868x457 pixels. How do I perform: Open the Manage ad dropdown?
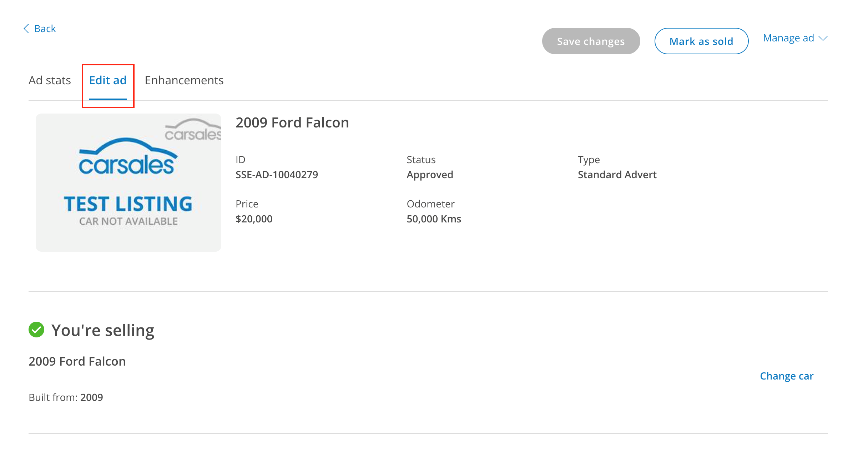coord(795,38)
